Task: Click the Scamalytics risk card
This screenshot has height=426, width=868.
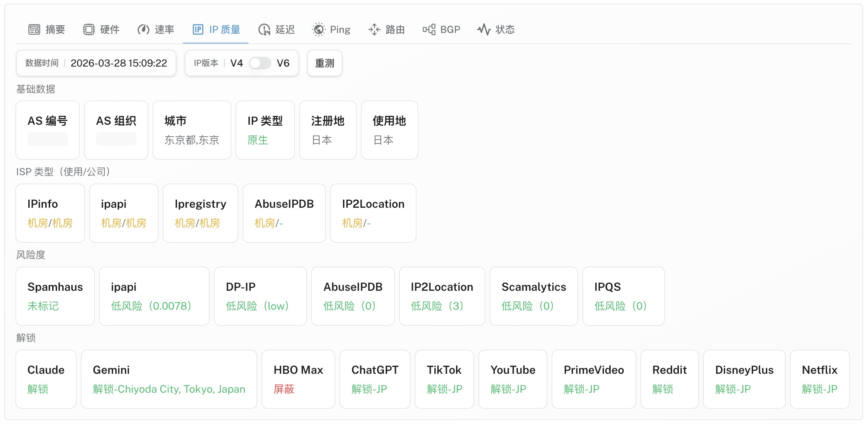Action: coord(534,296)
